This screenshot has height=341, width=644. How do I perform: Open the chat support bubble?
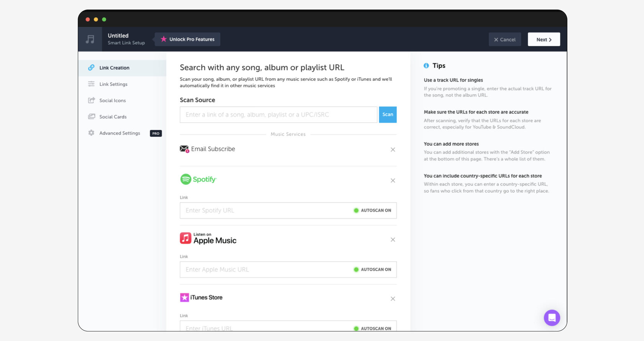coord(552,318)
